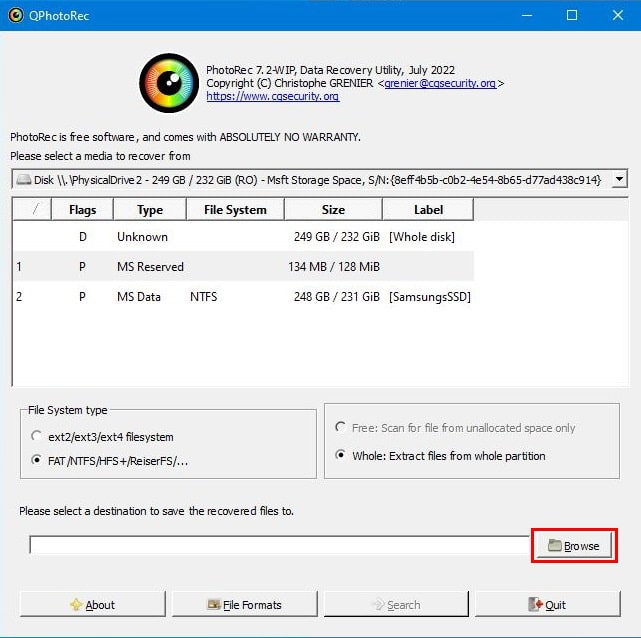
Task: Select the MS Data NTFS partition row
Action: 244,296
